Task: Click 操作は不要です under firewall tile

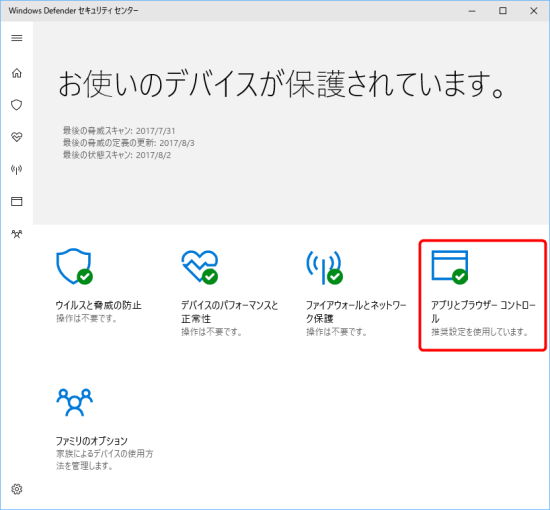Action: tap(336, 332)
